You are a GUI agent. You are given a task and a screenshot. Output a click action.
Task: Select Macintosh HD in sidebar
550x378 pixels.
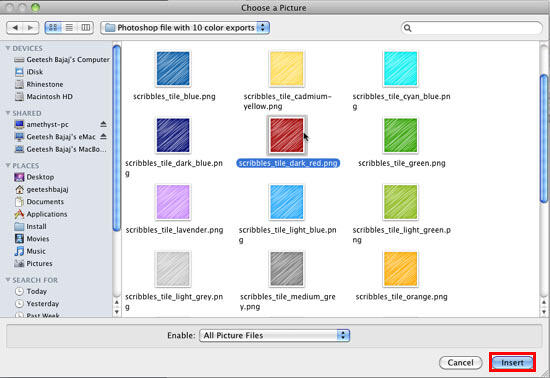tap(43, 96)
